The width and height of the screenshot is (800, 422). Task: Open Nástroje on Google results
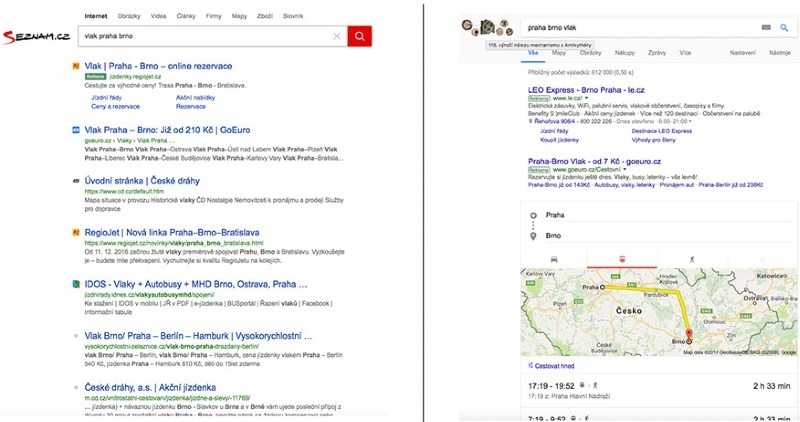coord(780,53)
